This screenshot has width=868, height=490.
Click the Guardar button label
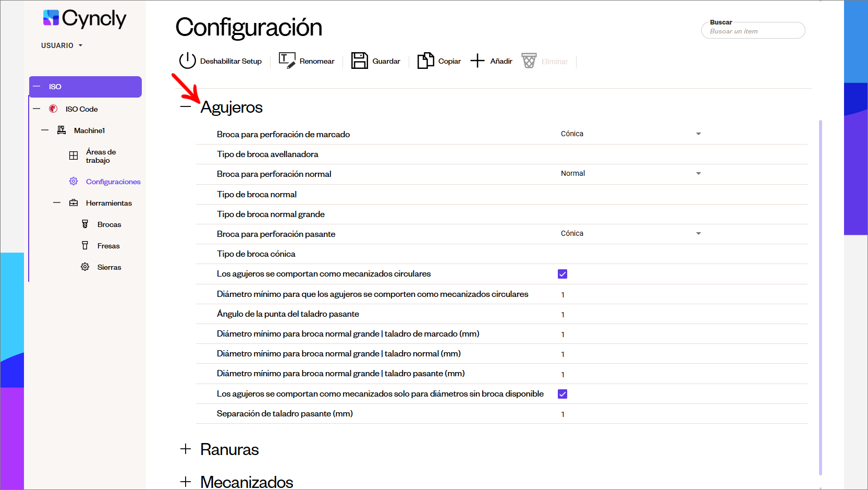[386, 61]
